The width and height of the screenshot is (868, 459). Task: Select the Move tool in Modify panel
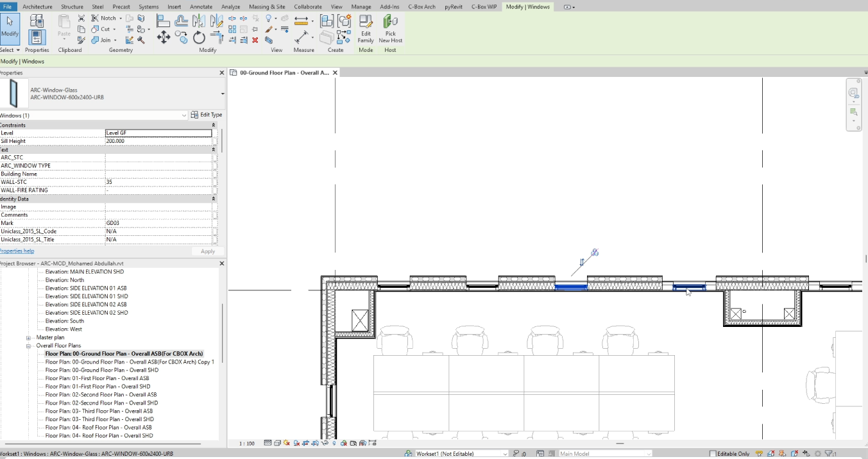pyautogui.click(x=164, y=38)
